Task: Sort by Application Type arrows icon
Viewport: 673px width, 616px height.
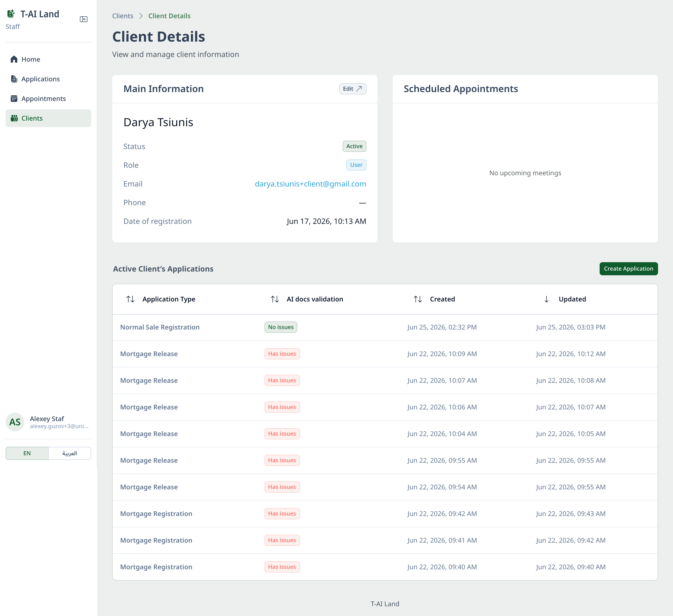Action: [x=131, y=299]
